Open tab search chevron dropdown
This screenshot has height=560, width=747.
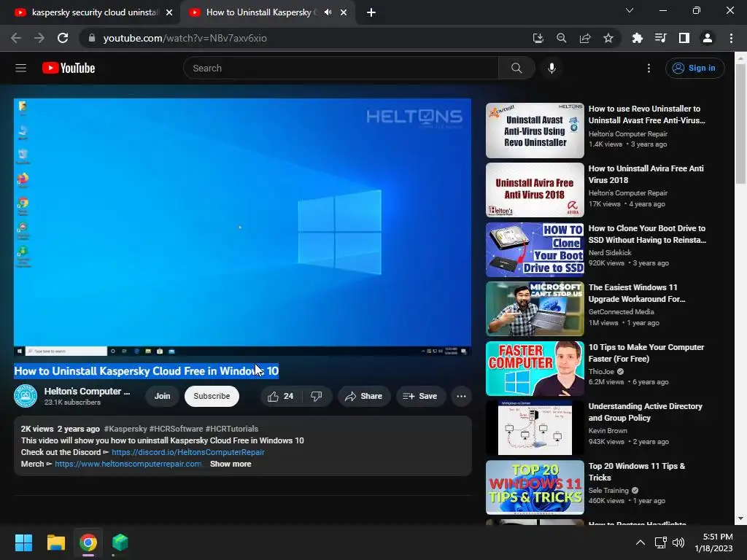(x=630, y=10)
